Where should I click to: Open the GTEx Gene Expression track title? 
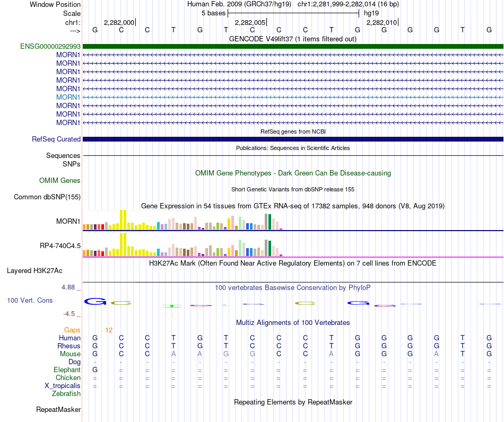(x=293, y=206)
